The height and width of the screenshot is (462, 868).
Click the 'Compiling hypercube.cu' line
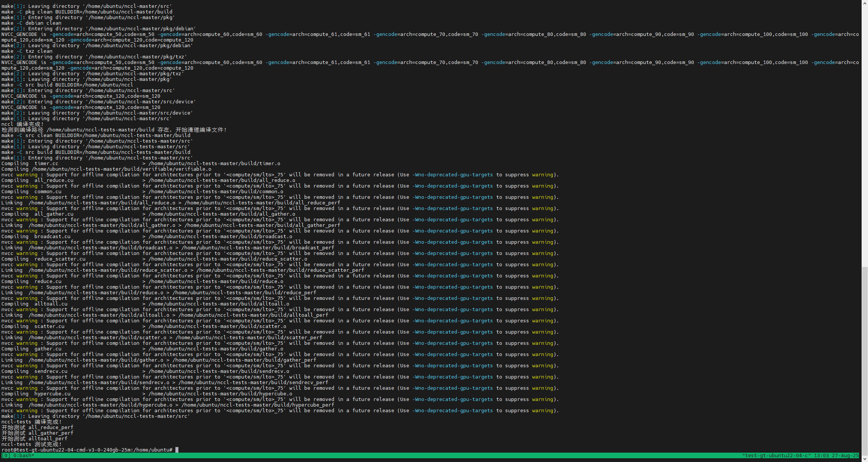(x=147, y=394)
